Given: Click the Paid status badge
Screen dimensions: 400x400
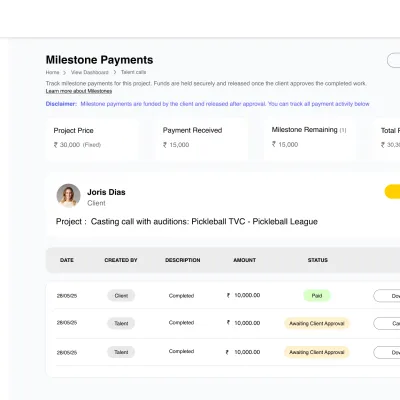Looking at the screenshot, I should pyautogui.click(x=317, y=296).
